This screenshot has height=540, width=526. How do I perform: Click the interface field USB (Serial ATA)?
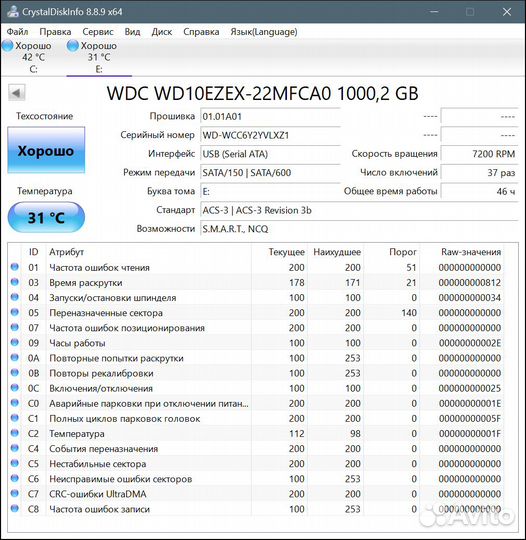coord(270,154)
